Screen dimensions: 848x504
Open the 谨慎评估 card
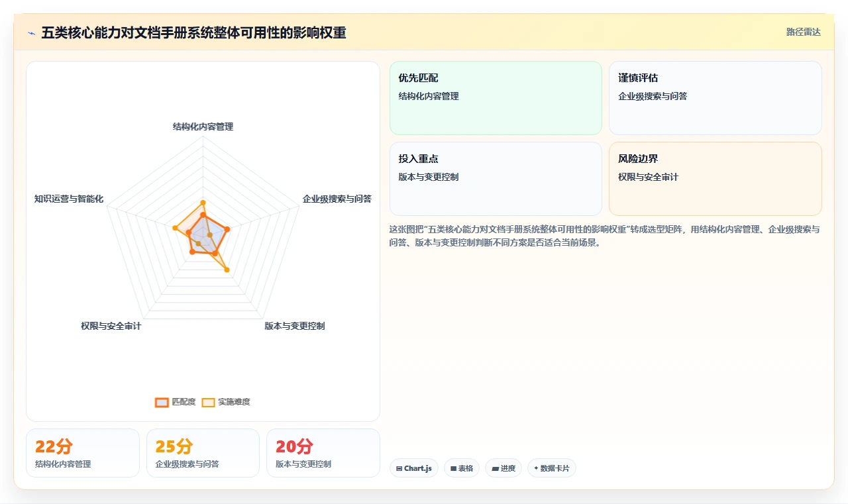point(715,98)
